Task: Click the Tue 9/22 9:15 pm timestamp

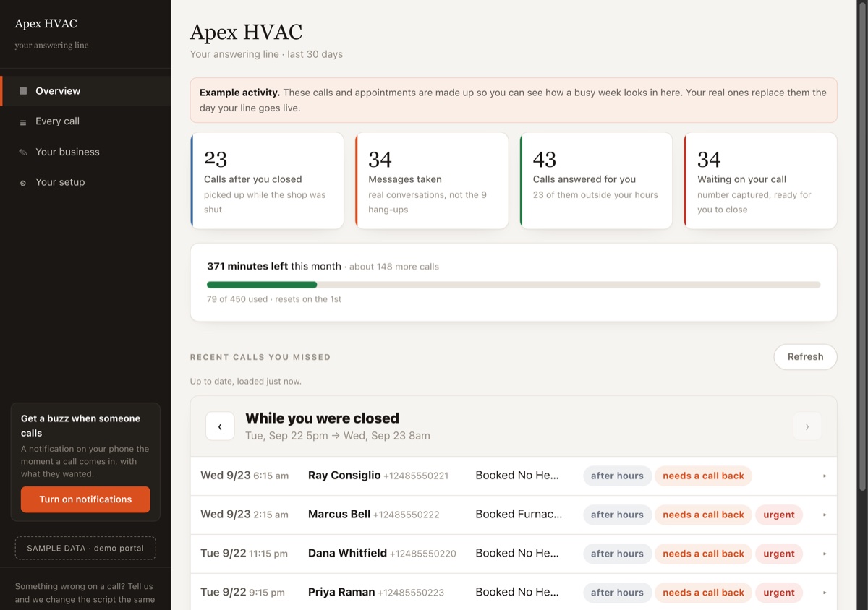Action: [x=242, y=593]
